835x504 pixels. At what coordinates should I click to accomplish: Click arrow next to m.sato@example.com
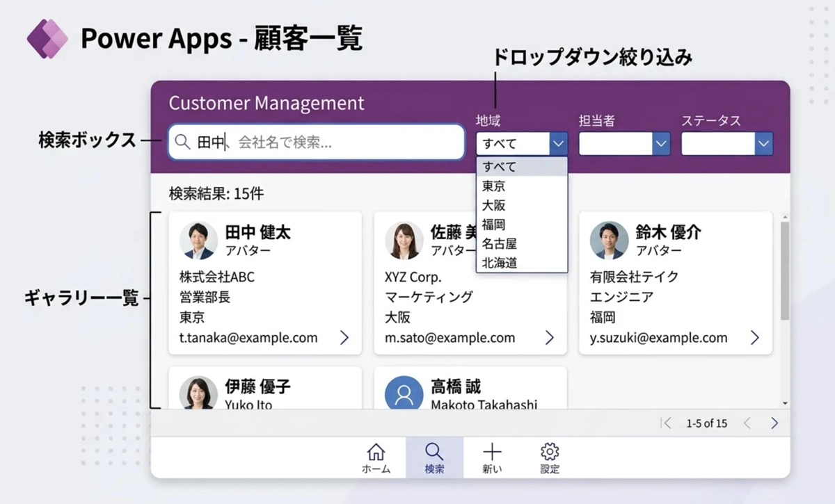pyautogui.click(x=550, y=338)
